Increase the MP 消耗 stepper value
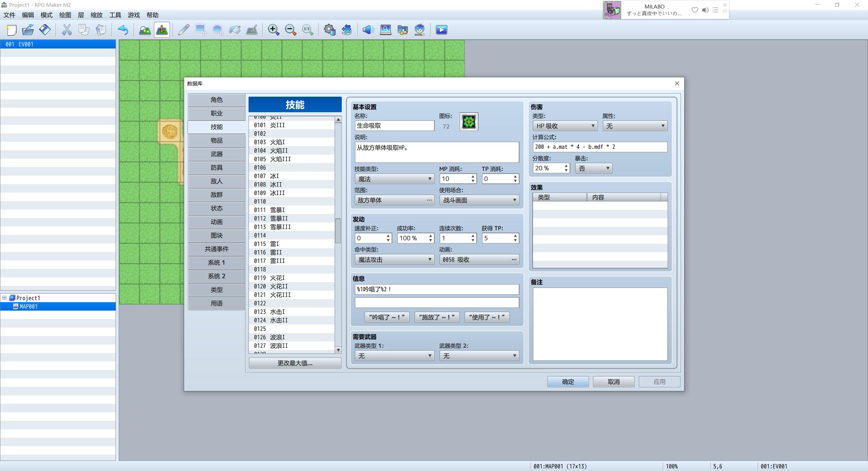 pos(473,176)
